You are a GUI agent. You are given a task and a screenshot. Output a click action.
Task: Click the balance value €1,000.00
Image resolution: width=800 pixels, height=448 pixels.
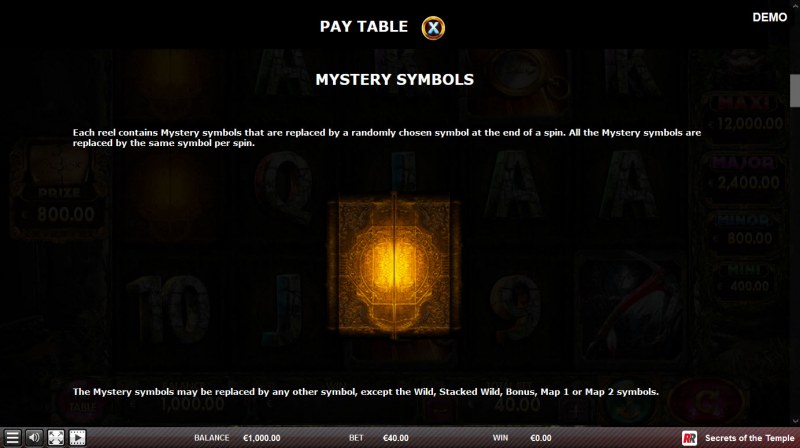coord(262,438)
